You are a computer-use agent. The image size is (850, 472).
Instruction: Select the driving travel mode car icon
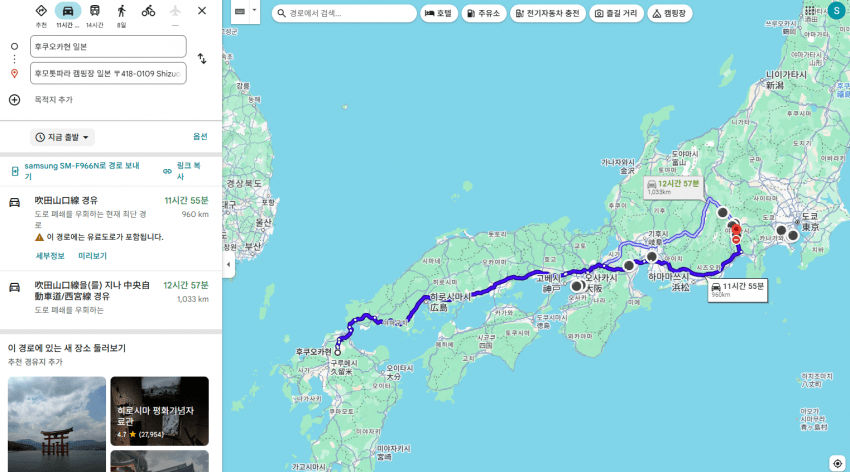point(67,11)
